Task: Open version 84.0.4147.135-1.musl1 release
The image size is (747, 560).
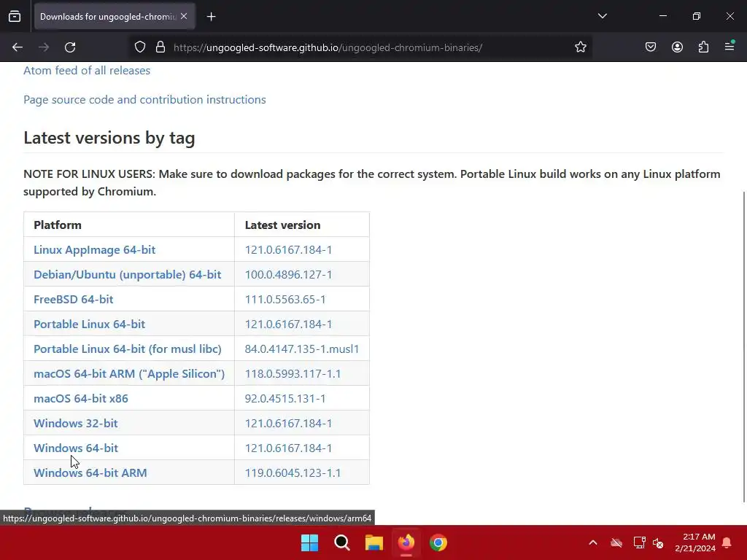Action: pyautogui.click(x=302, y=349)
